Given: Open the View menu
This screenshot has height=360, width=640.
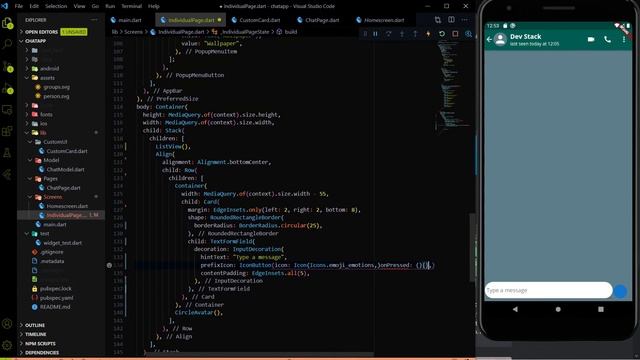Looking at the screenshot, I should [79, 6].
